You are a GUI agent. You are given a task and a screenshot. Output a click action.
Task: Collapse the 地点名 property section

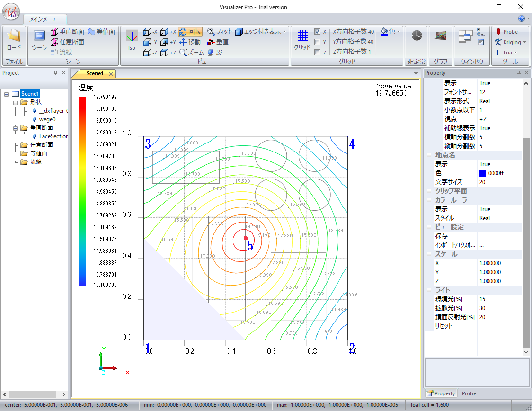coord(429,155)
